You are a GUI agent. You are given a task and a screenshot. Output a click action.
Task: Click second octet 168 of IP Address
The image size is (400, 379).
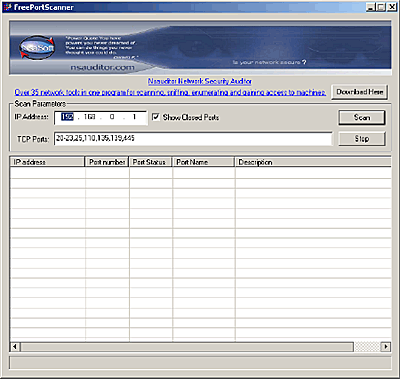point(89,117)
